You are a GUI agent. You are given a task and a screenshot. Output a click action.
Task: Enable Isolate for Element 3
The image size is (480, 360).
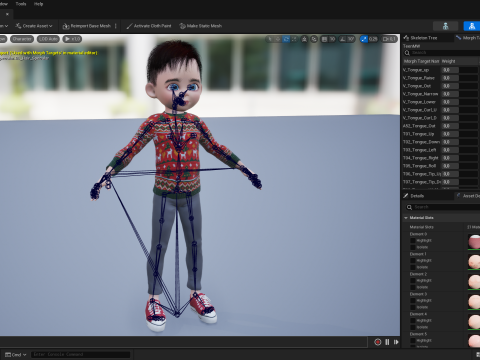(413, 307)
